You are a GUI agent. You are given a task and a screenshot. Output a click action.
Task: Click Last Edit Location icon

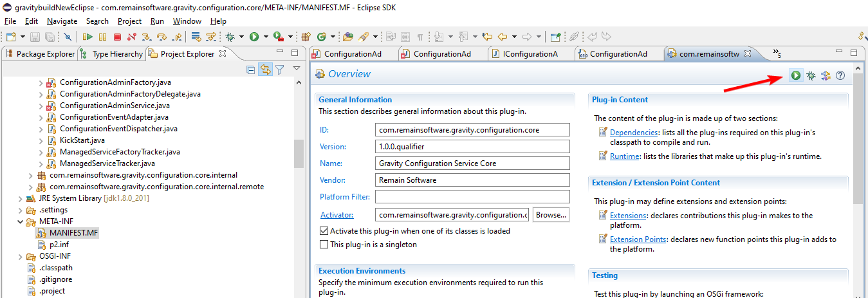(487, 37)
